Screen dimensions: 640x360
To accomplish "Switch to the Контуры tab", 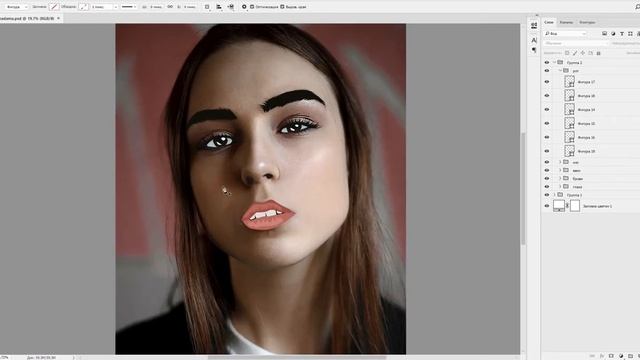I will pyautogui.click(x=587, y=22).
